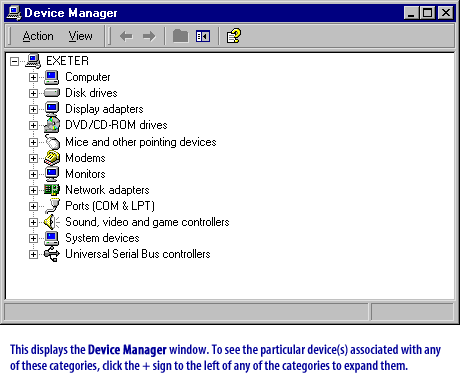Expand the Computer category
Viewport: 470px width, 390px height.
[x=33, y=77]
